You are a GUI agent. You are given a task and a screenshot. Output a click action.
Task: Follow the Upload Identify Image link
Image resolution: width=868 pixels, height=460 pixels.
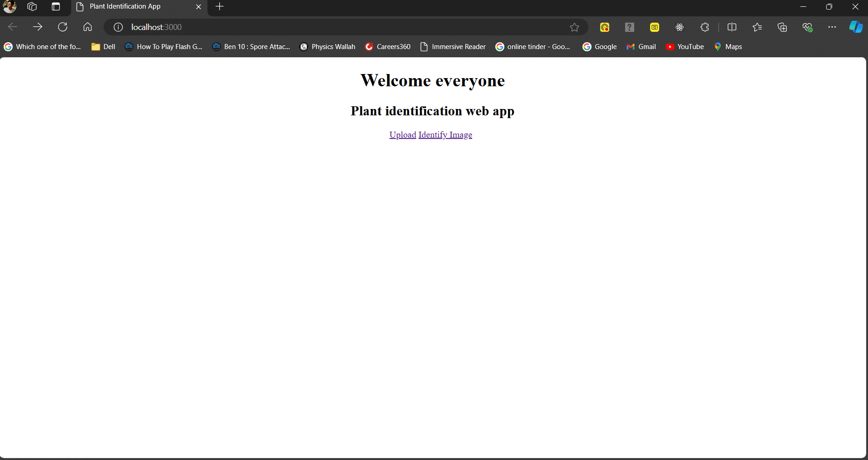[430, 134]
